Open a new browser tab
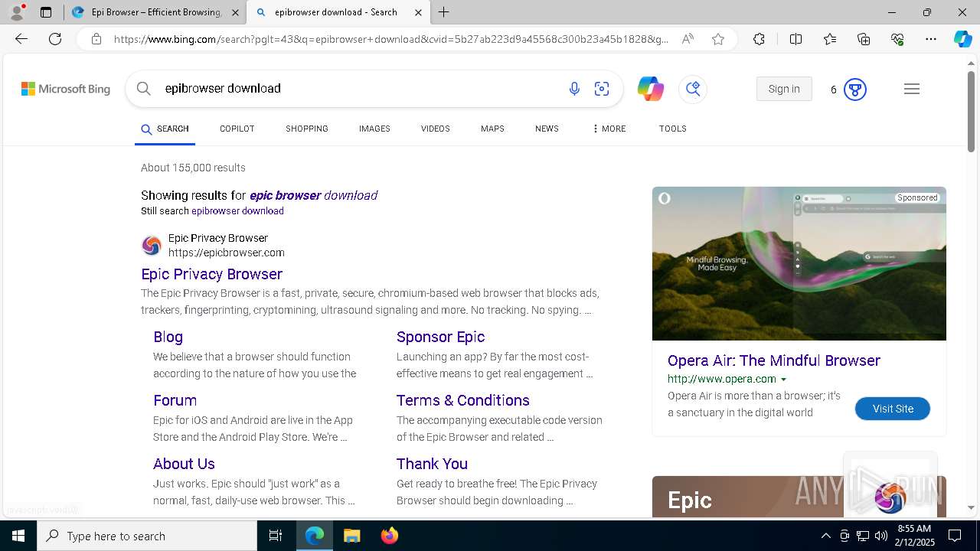The width and height of the screenshot is (980, 551). [x=443, y=12]
